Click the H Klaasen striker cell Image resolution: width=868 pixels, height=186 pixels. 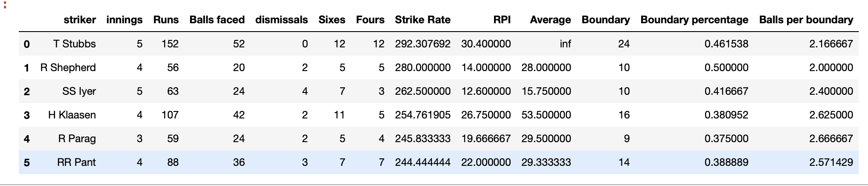72,115
